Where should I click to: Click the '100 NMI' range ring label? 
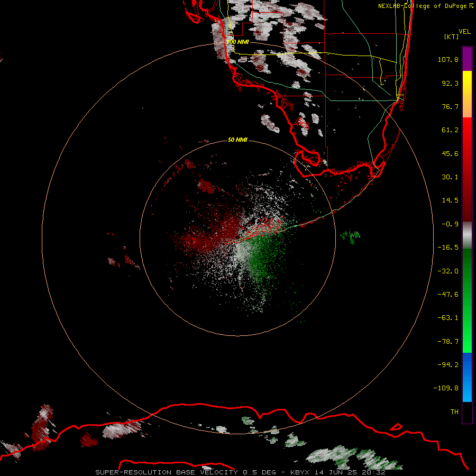click(x=237, y=42)
